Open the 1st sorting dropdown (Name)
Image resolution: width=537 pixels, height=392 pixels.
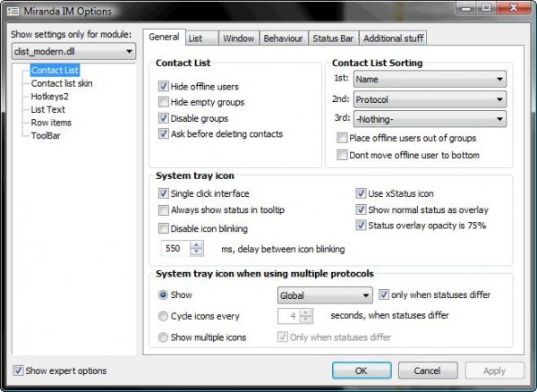[430, 79]
